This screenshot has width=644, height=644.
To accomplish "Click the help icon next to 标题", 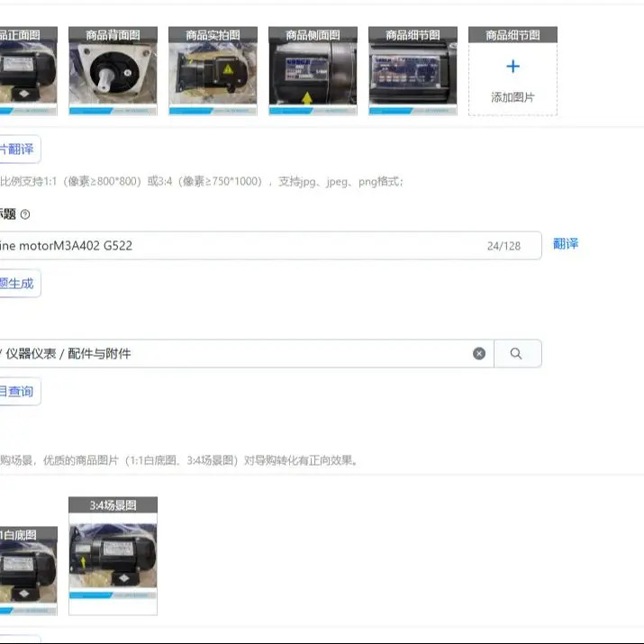I will click(25, 214).
